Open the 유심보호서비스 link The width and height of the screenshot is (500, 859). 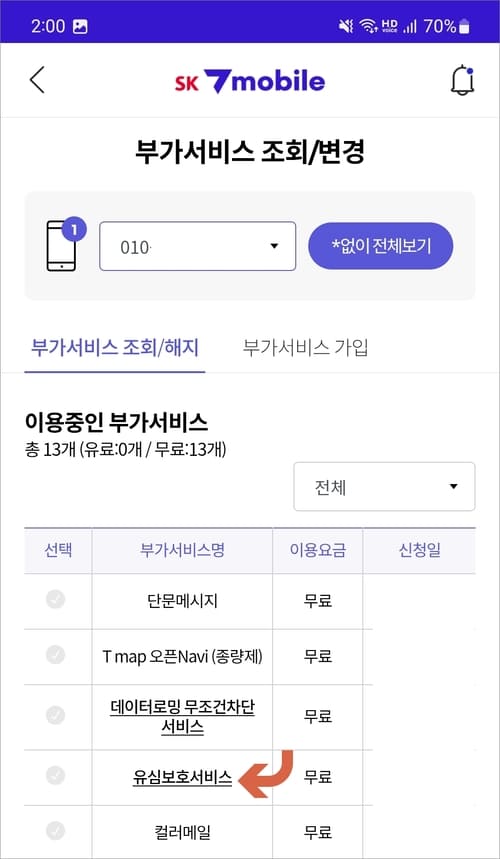click(x=182, y=777)
